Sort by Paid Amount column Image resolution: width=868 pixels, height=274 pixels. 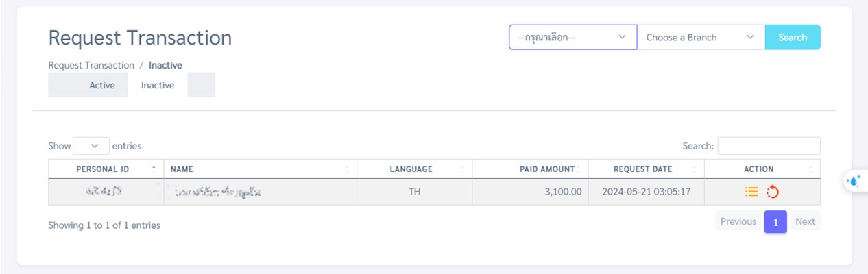tap(546, 169)
